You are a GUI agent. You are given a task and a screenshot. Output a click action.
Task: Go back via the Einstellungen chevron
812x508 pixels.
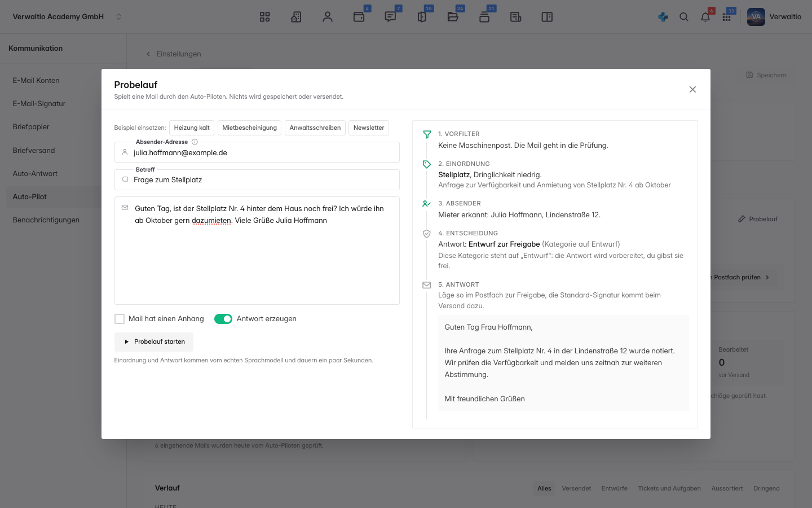pos(148,54)
